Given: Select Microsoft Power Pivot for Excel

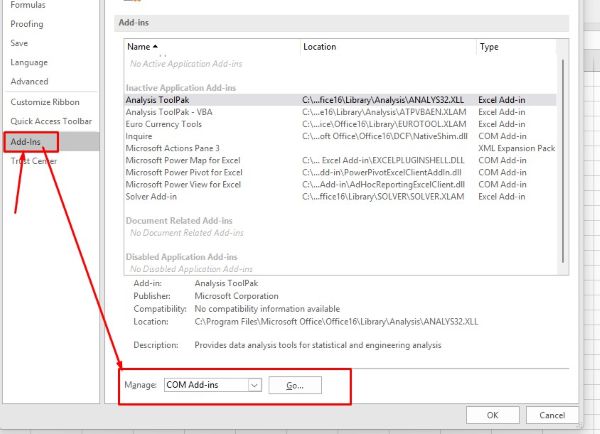Looking at the screenshot, I should click(x=340, y=173).
